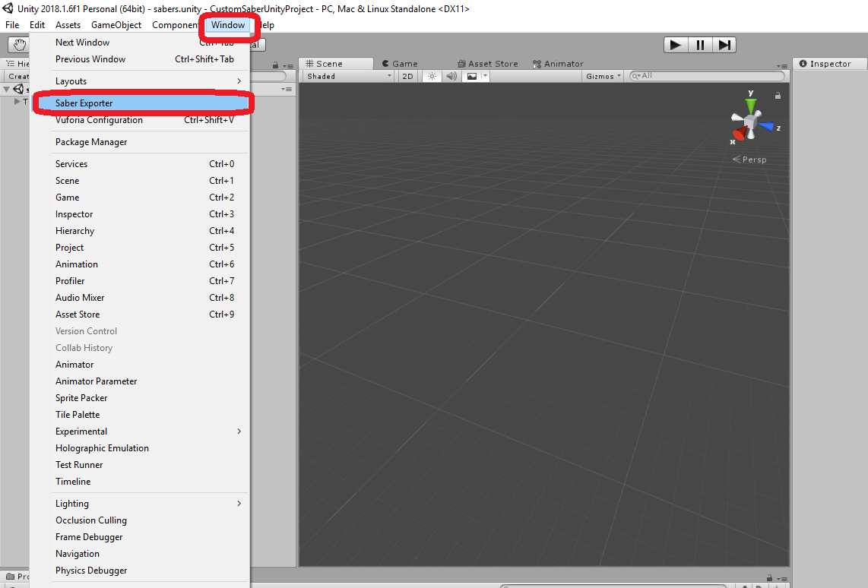868x588 pixels.
Task: Open the Gizmos dropdown
Action: (602, 76)
